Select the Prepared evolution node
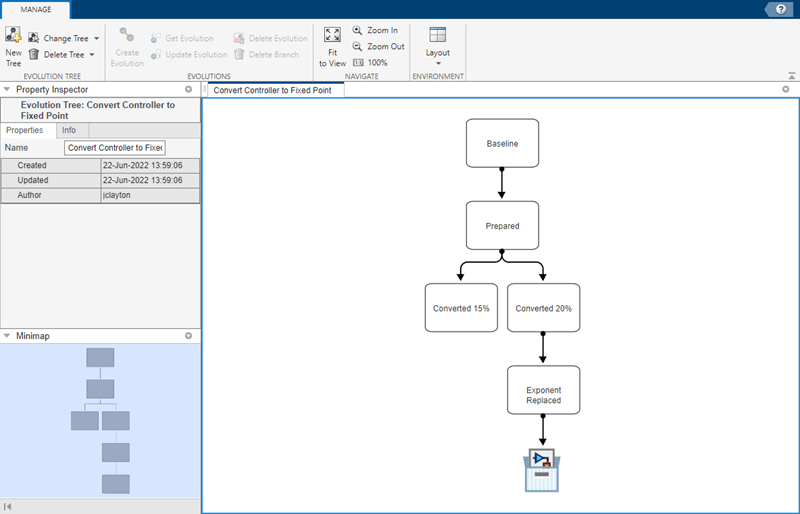This screenshot has height=514, width=800. click(502, 226)
